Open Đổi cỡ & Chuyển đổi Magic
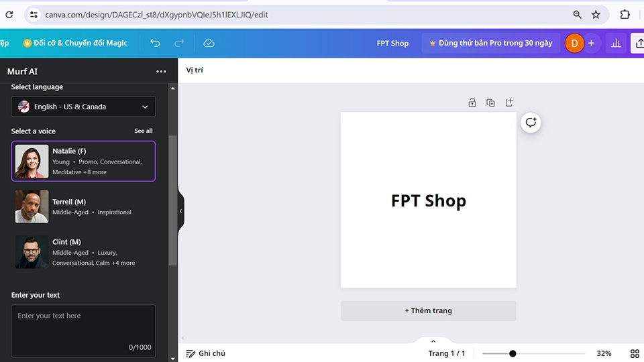 (75, 43)
